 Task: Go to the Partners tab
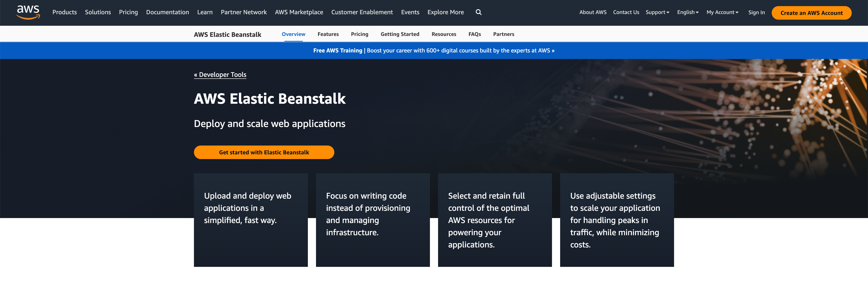[x=503, y=34]
